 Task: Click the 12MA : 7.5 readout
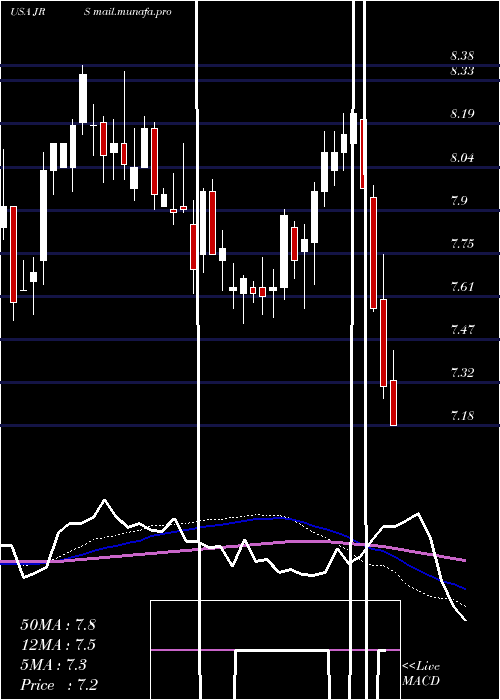(x=58, y=645)
